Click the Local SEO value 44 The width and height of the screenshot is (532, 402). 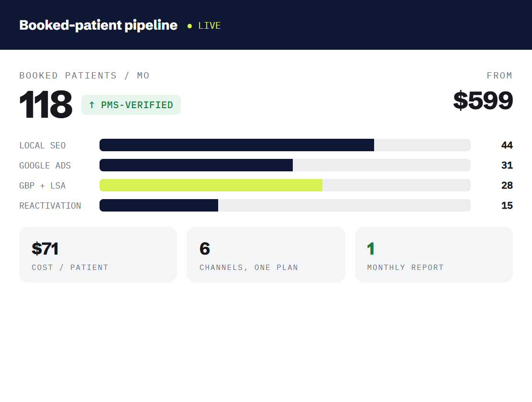[507, 145]
